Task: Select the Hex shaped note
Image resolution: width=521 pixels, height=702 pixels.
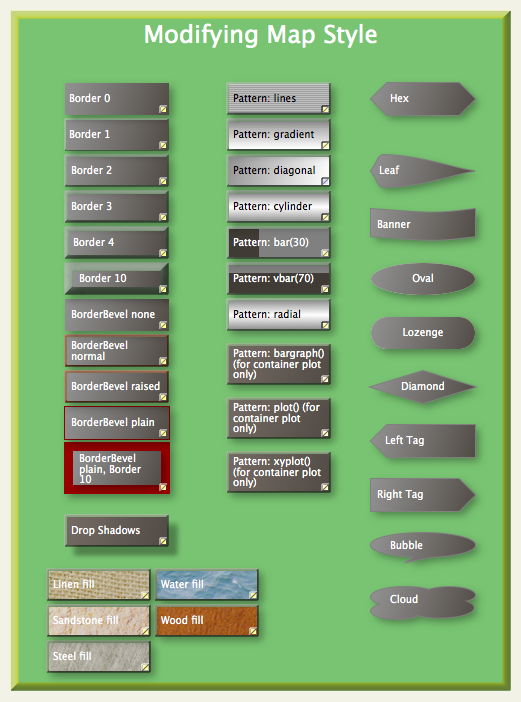Action: pos(423,99)
